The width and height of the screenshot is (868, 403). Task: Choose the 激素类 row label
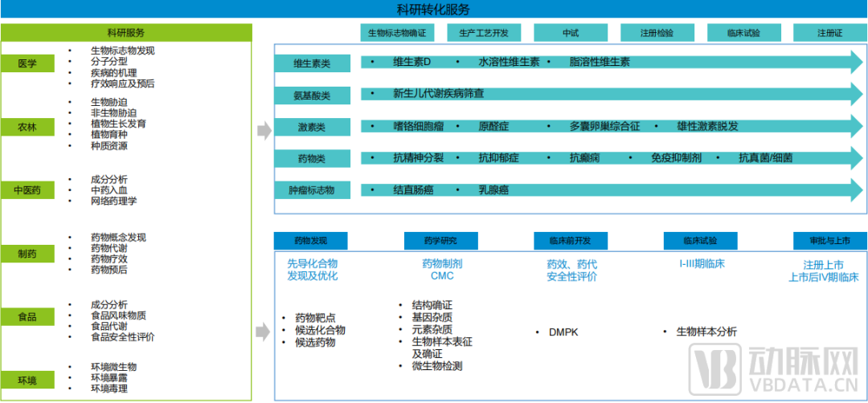312,128
